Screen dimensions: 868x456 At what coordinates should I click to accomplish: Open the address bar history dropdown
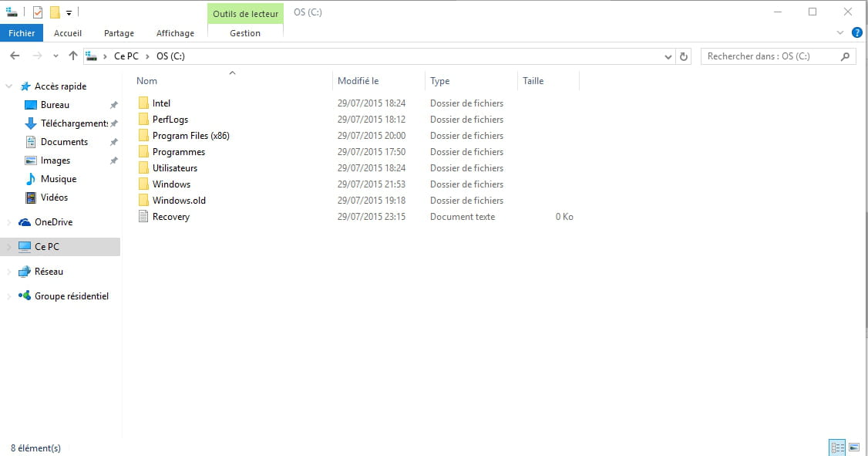[x=668, y=56]
